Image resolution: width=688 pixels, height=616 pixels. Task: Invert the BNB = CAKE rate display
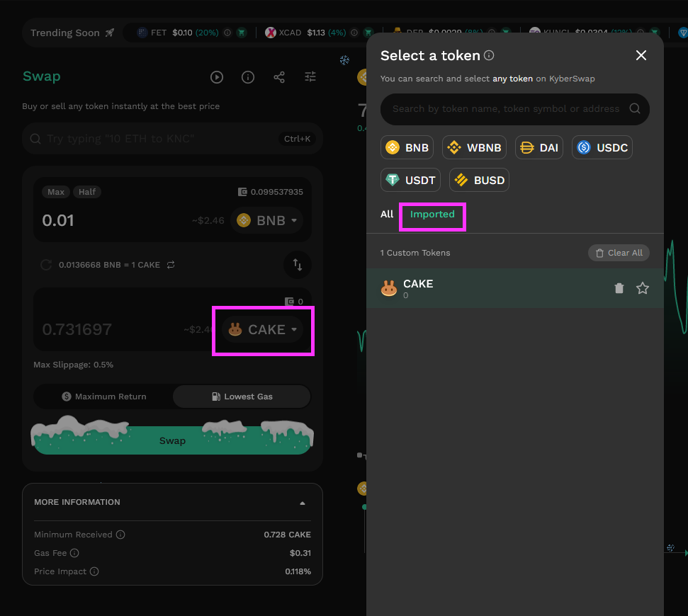click(171, 265)
